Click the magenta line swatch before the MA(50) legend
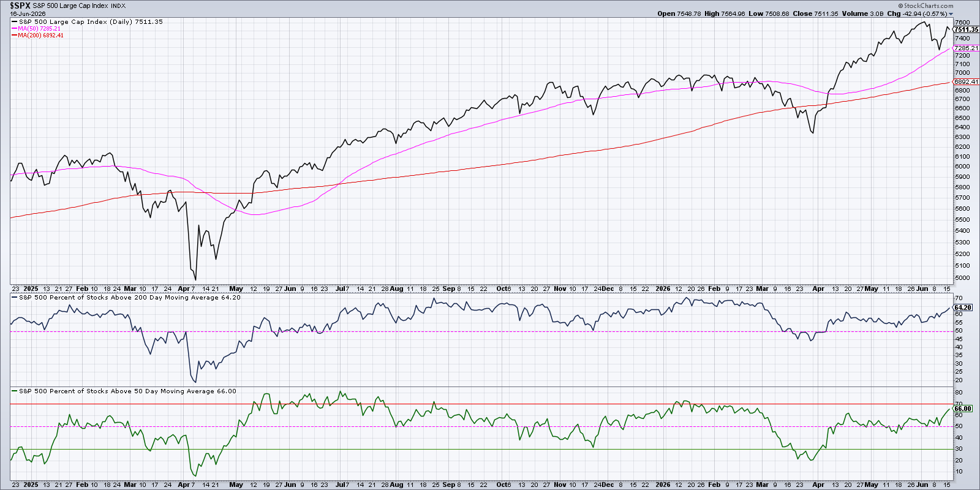The image size is (980, 490). pos(14,28)
